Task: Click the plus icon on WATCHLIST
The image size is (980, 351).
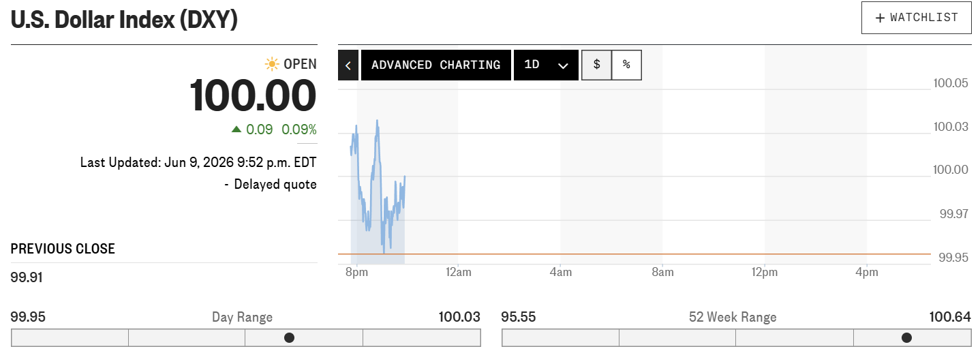Action: 880,18
